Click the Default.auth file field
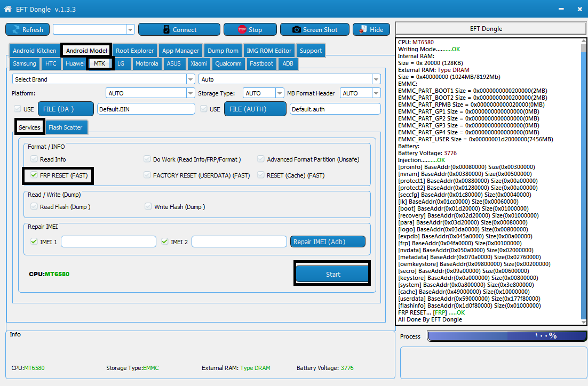 335,109
